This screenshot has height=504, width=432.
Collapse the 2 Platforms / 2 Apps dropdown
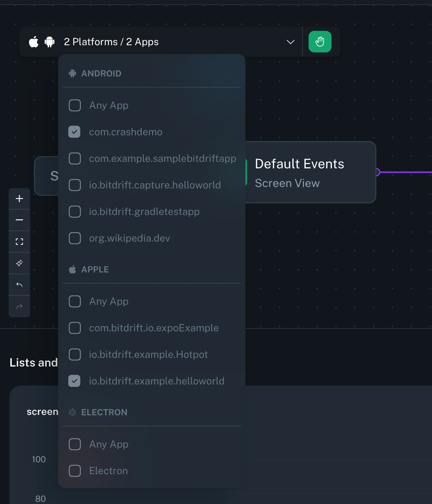click(291, 42)
